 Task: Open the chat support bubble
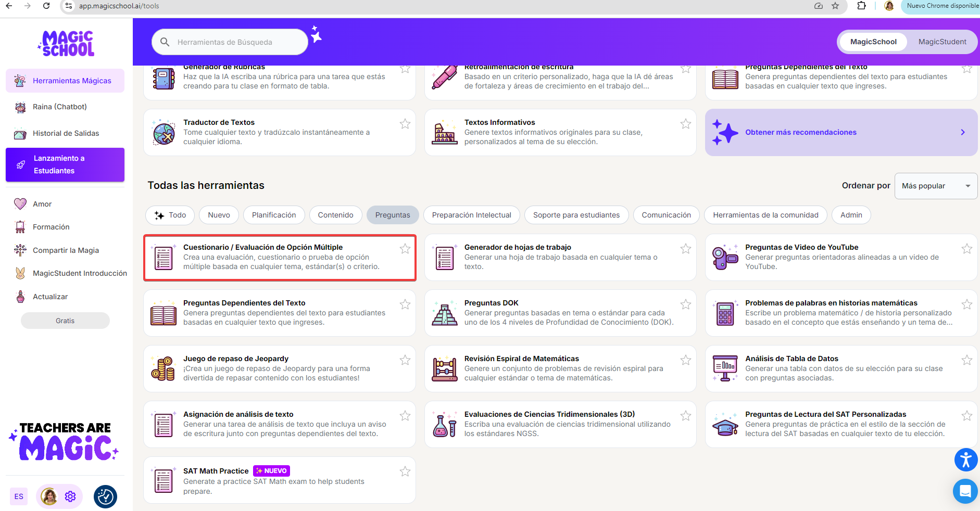point(965,491)
